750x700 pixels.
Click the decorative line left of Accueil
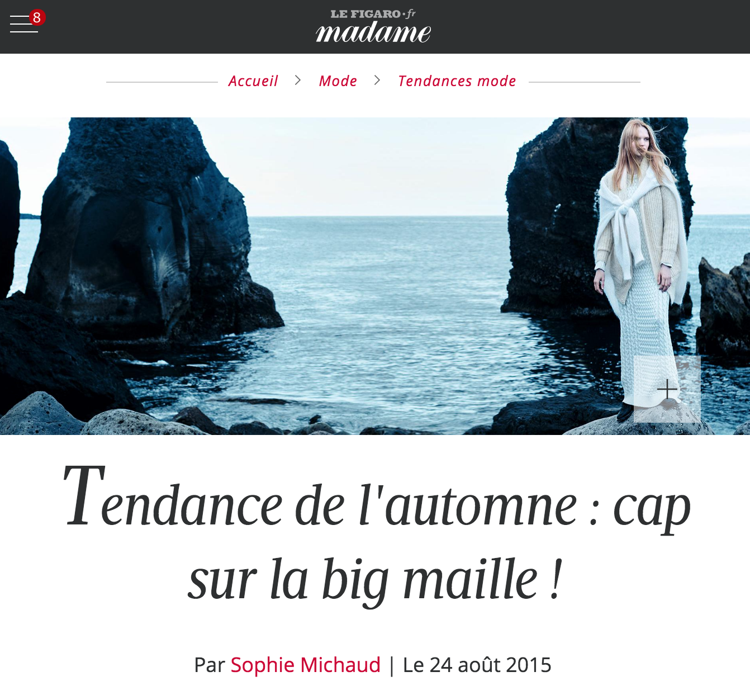[x=162, y=82]
